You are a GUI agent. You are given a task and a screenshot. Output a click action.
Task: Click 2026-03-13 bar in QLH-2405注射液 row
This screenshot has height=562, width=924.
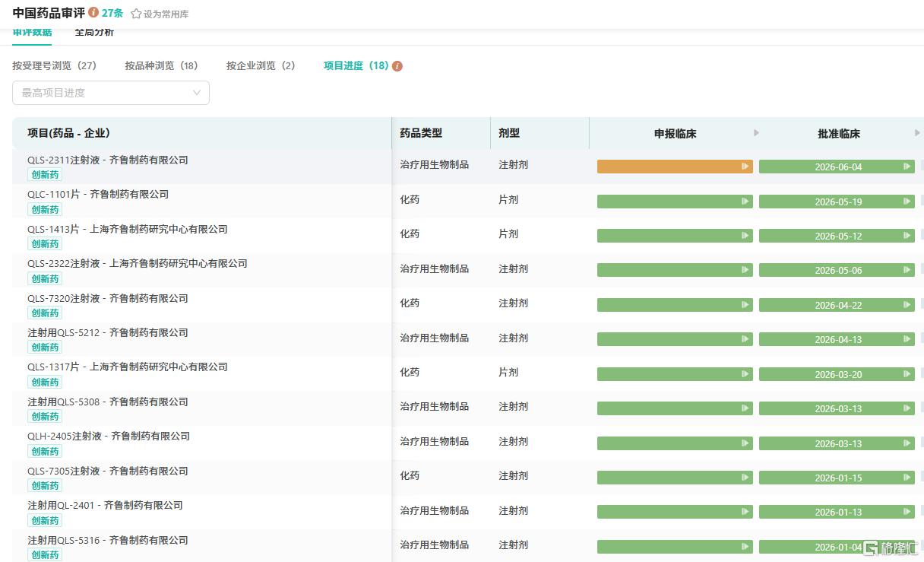[837, 443]
